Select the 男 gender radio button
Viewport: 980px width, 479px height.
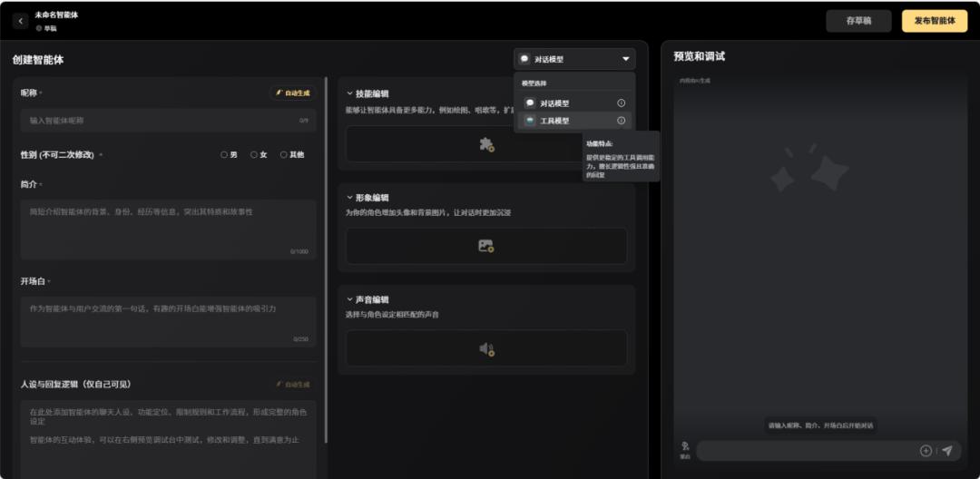[x=224, y=155]
